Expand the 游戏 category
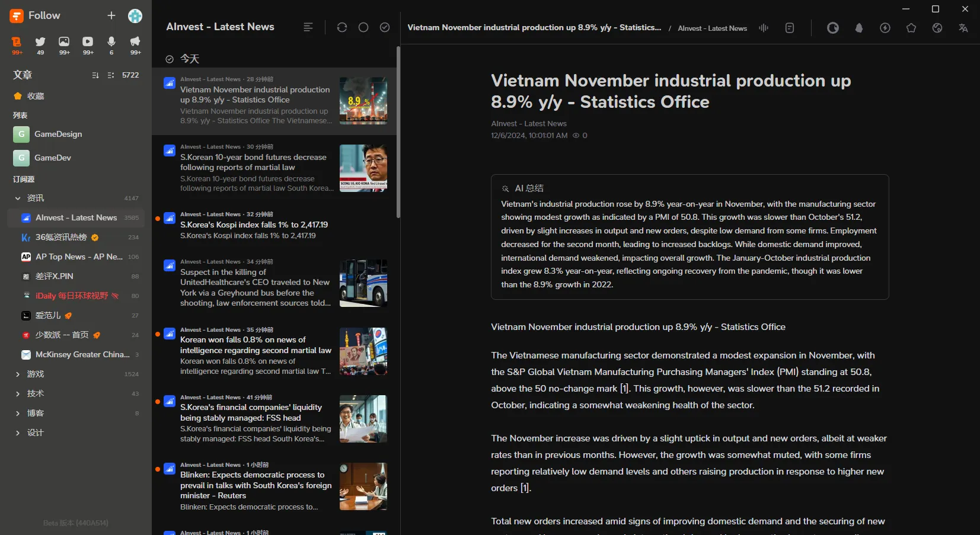 [18, 374]
